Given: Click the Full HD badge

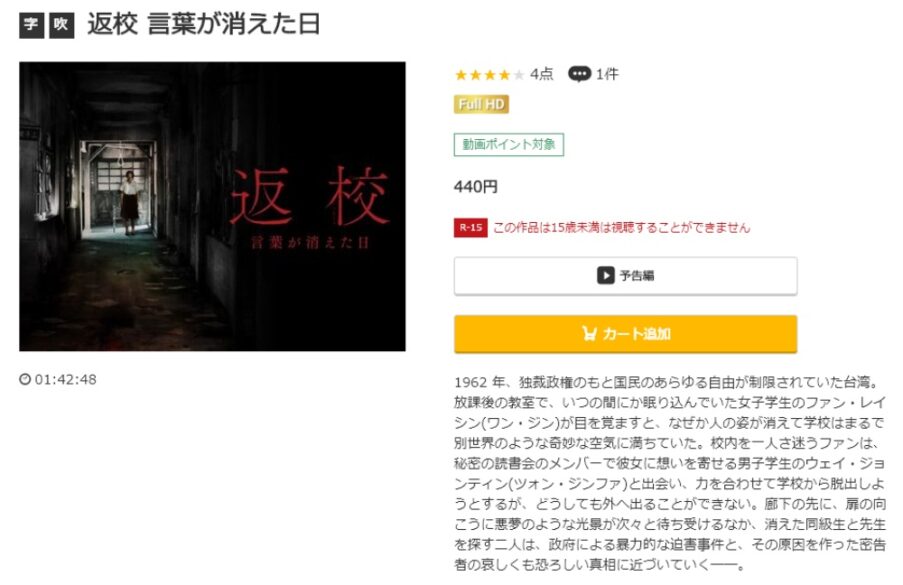Looking at the screenshot, I should [481, 104].
